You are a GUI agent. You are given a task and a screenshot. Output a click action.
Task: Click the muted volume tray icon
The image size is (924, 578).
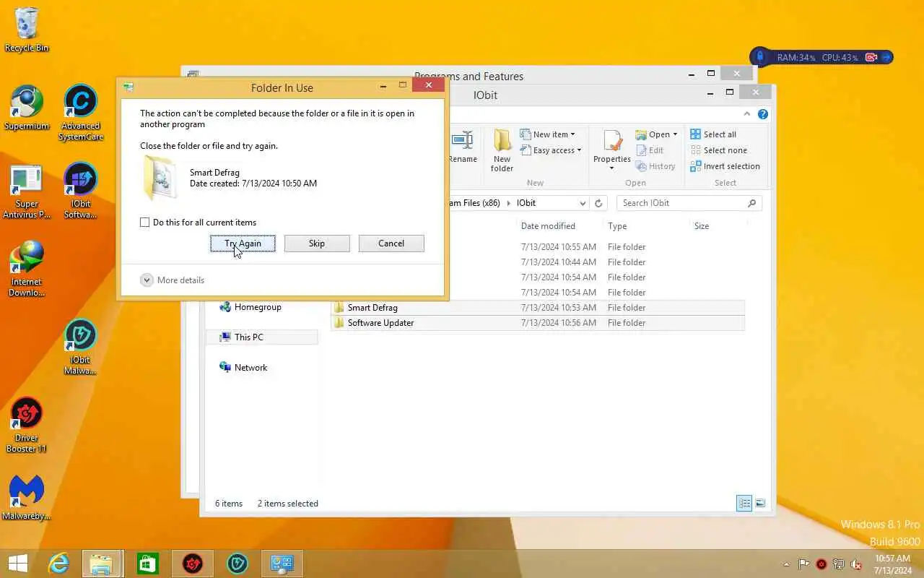coord(856,564)
